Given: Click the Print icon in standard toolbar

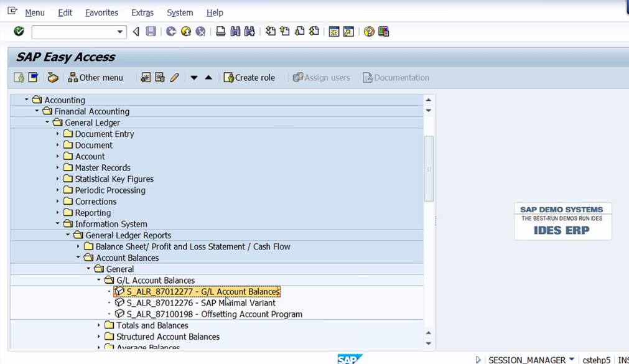Looking at the screenshot, I should tap(221, 31).
